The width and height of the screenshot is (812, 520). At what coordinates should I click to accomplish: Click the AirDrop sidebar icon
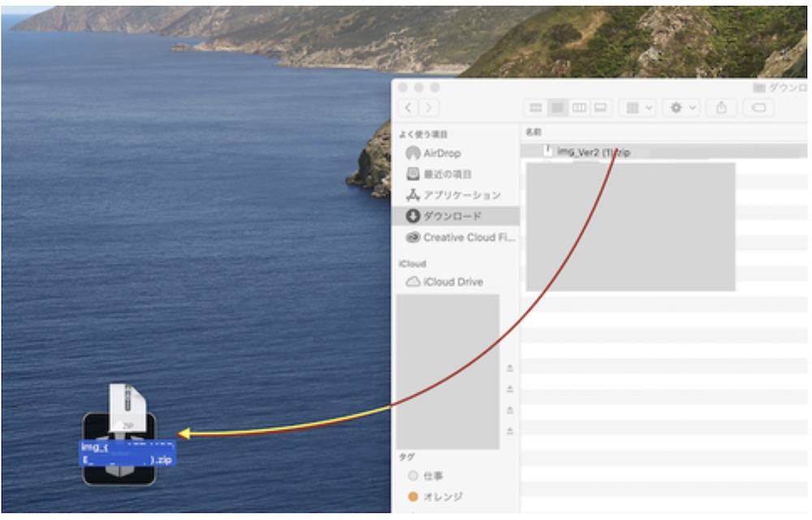412,154
